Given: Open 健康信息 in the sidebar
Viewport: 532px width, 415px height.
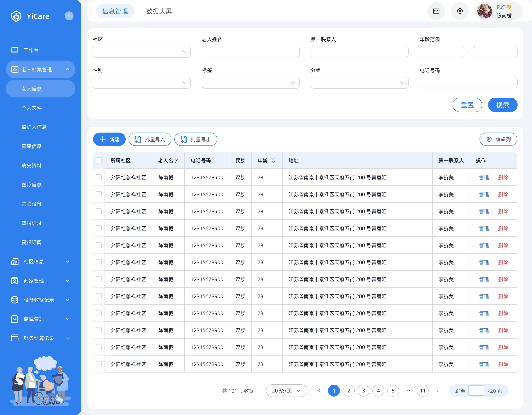Looking at the screenshot, I should coord(32,146).
